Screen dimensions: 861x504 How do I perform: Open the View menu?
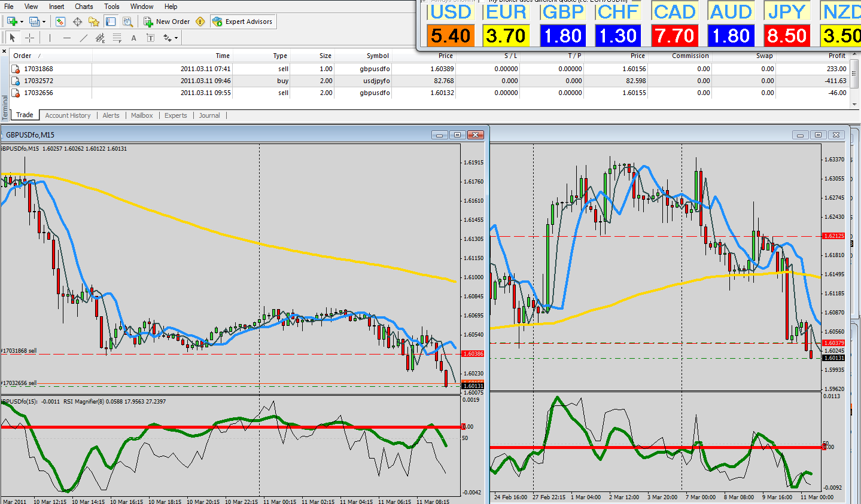(x=31, y=7)
